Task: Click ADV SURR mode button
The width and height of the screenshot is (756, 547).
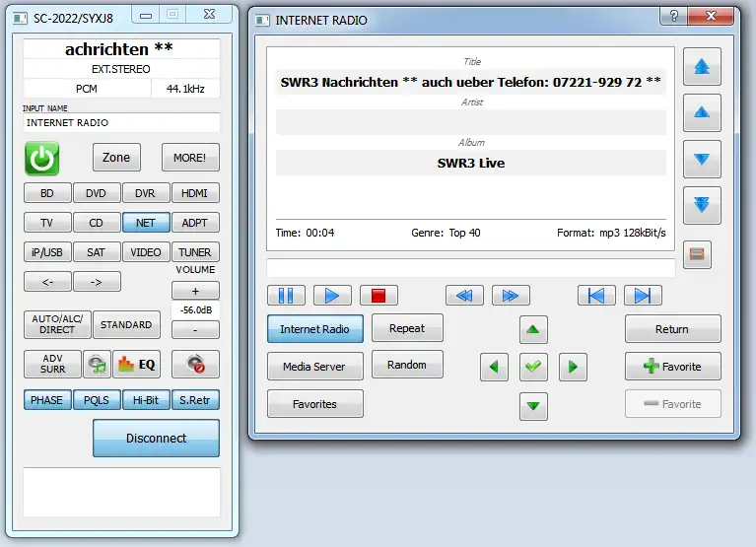Action: click(52, 364)
